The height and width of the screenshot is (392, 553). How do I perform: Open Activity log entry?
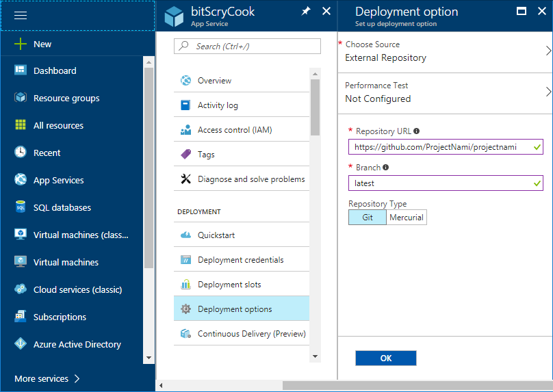click(x=242, y=105)
